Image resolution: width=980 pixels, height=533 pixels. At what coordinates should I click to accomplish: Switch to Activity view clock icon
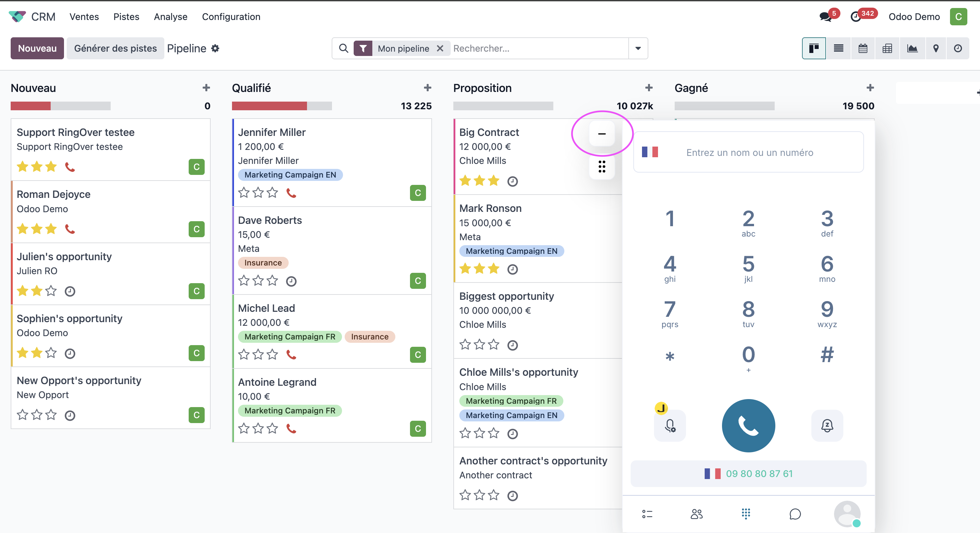click(958, 48)
